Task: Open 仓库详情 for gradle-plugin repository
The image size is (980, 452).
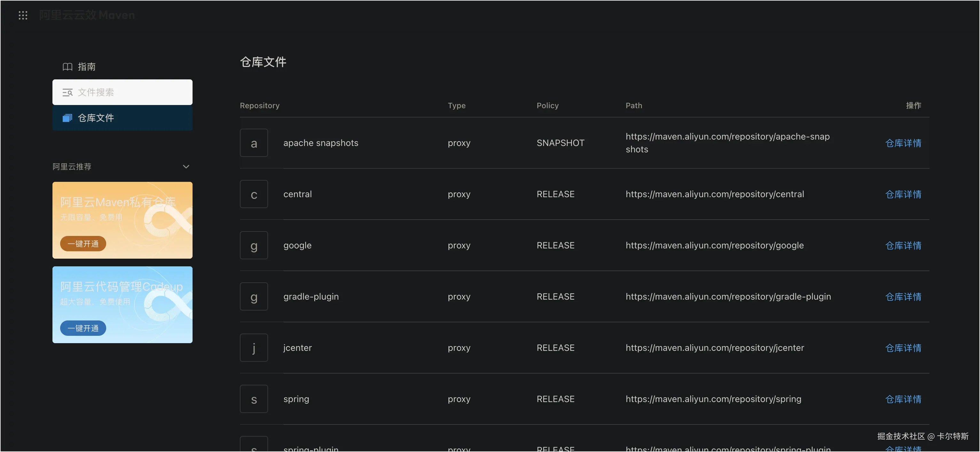Action: coord(903,297)
